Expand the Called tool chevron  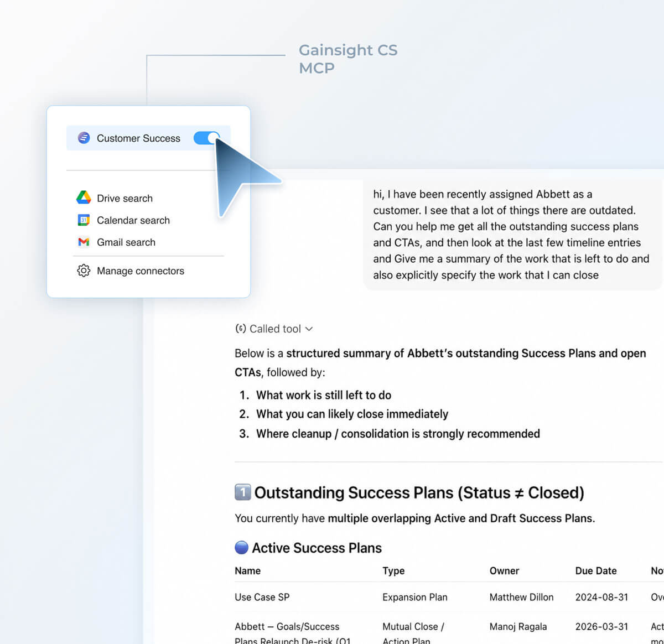(x=309, y=329)
